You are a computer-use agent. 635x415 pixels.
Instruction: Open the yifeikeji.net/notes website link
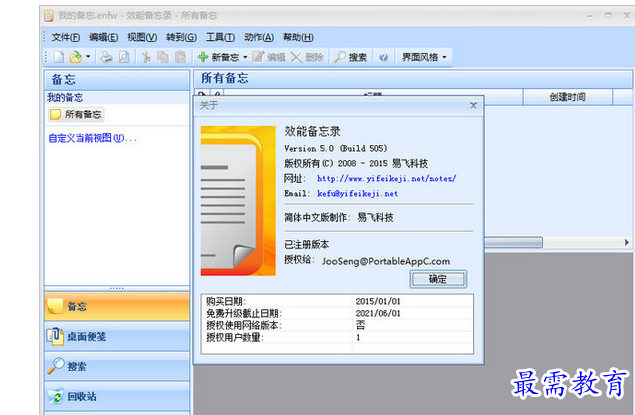(x=386, y=178)
